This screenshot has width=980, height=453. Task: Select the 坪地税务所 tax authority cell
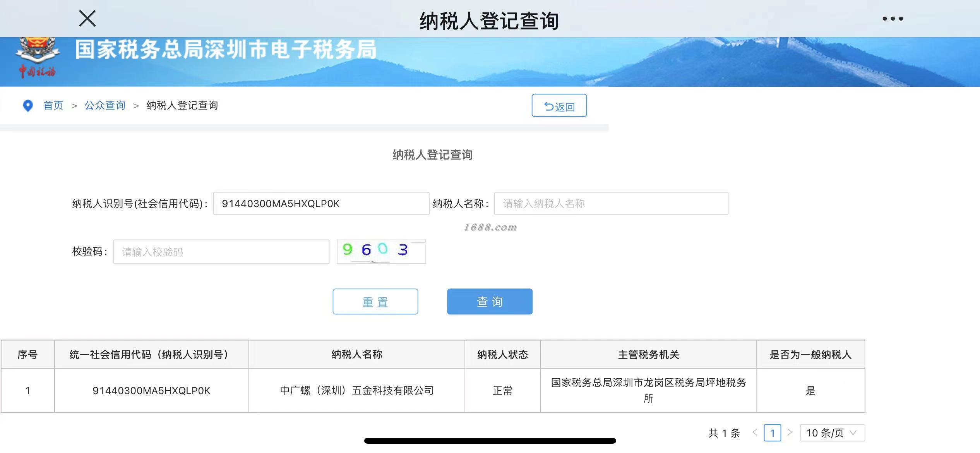(648, 391)
